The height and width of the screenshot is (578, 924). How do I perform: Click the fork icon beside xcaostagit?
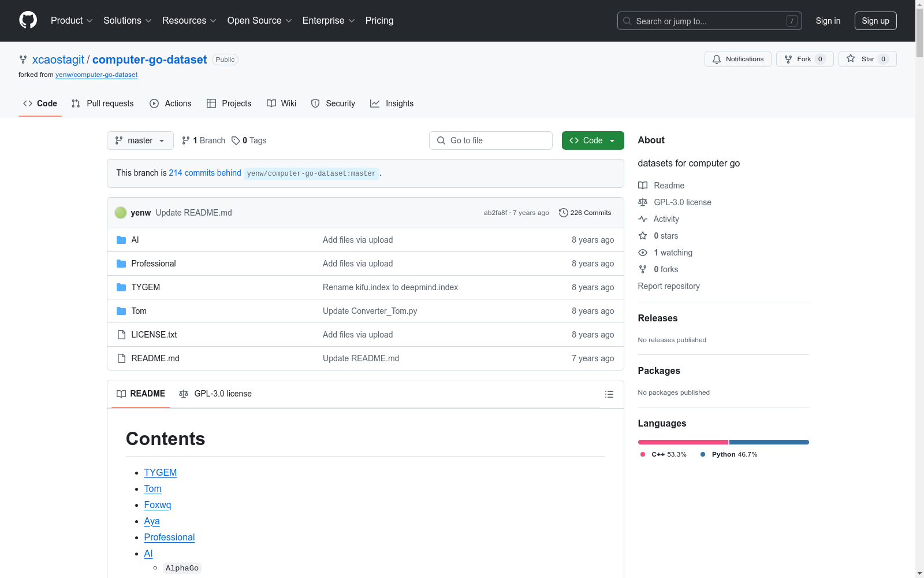pyautogui.click(x=23, y=60)
